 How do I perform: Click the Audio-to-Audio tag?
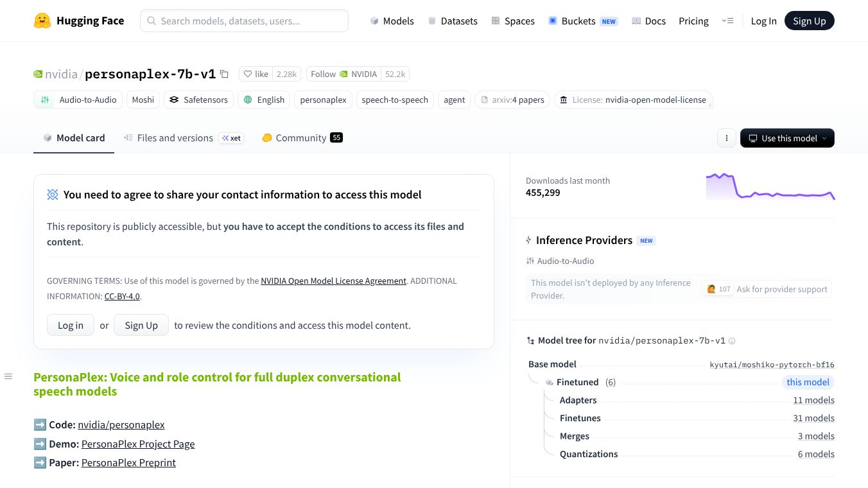click(78, 100)
